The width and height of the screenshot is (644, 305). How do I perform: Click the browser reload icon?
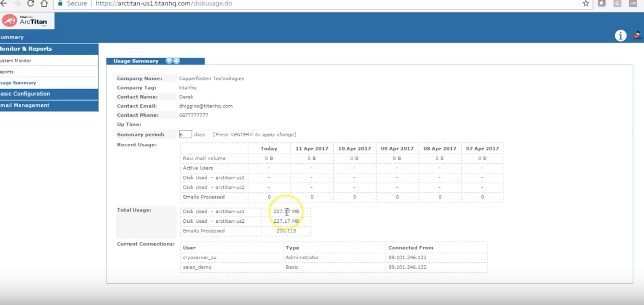click(x=31, y=3)
